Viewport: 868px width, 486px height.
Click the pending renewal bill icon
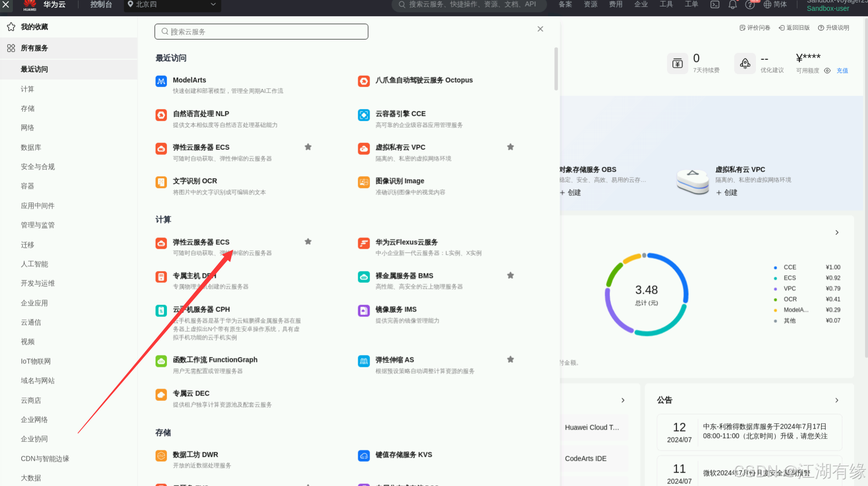[x=677, y=63]
